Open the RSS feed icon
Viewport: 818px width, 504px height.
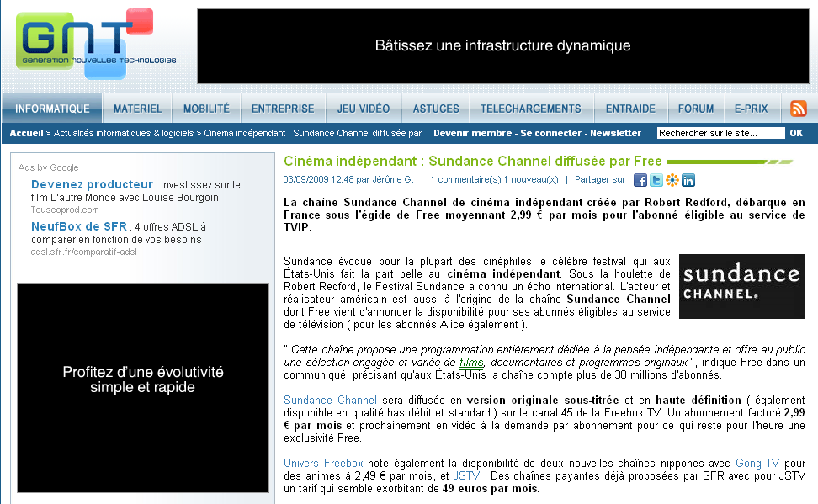[798, 109]
